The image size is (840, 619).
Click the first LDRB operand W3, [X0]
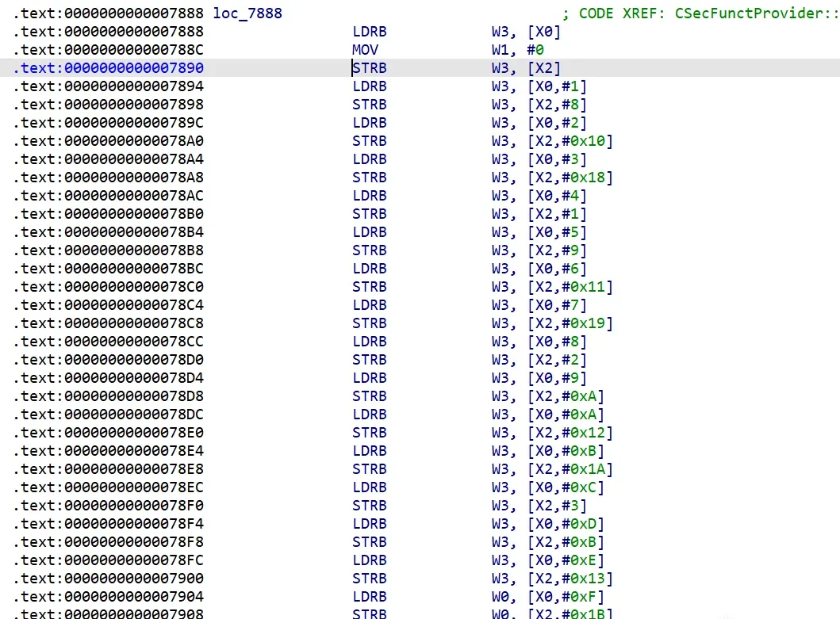(526, 32)
